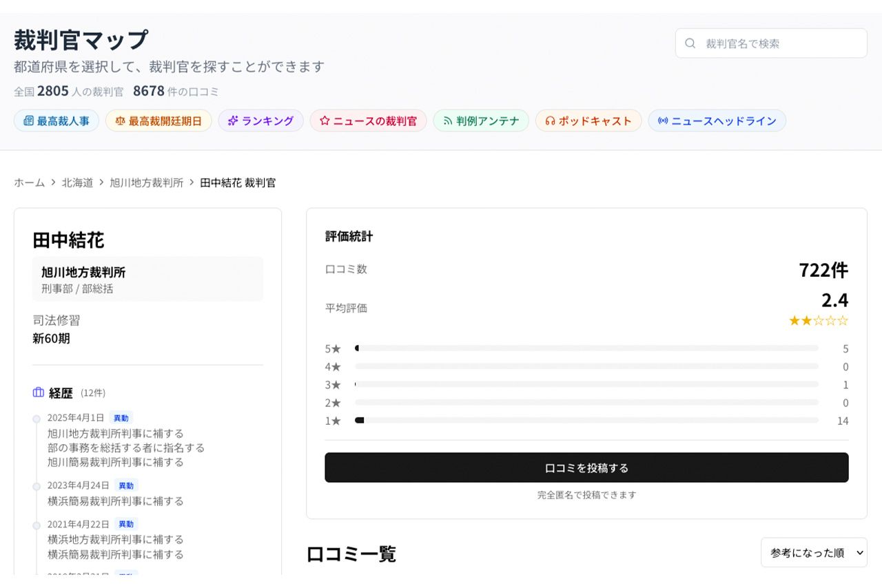
Task: Click the broadcast icon in ニュースヘッドライン
Action: pos(663,120)
